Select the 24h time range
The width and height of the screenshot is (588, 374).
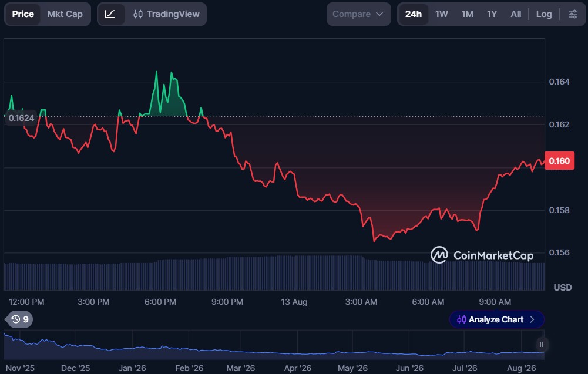[x=414, y=14]
